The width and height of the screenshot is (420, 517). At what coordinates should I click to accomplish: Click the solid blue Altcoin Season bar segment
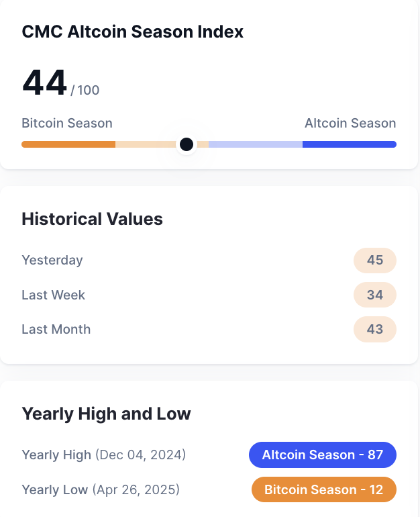tap(350, 144)
